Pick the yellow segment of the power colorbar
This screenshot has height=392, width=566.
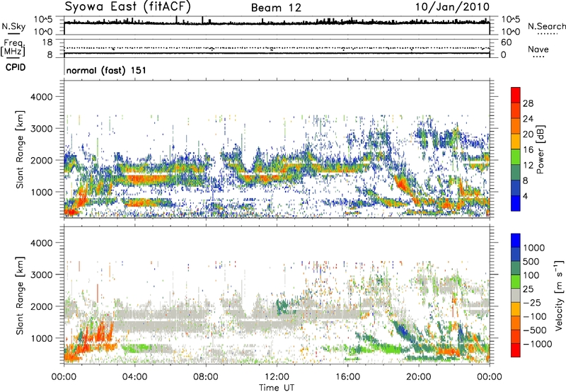click(516, 142)
